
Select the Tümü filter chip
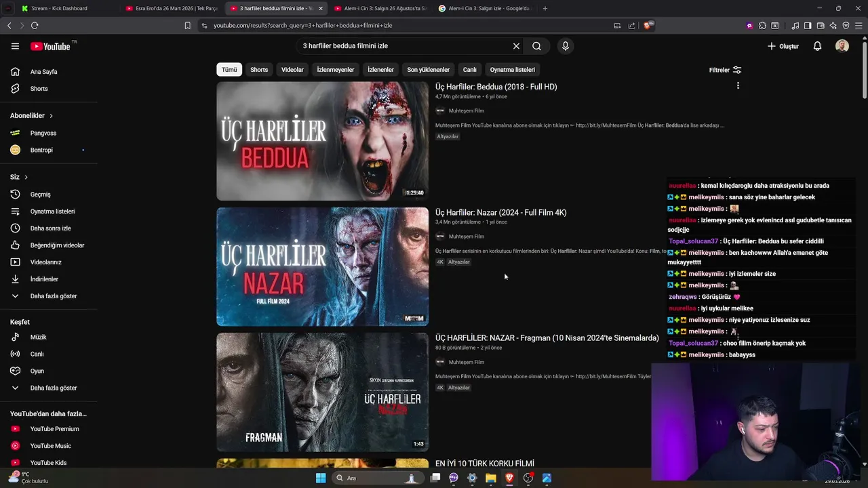point(229,70)
